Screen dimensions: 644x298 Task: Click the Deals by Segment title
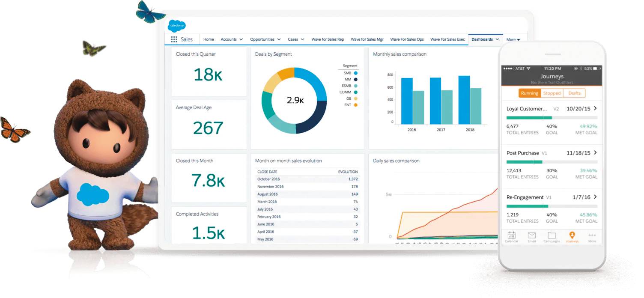tap(273, 54)
